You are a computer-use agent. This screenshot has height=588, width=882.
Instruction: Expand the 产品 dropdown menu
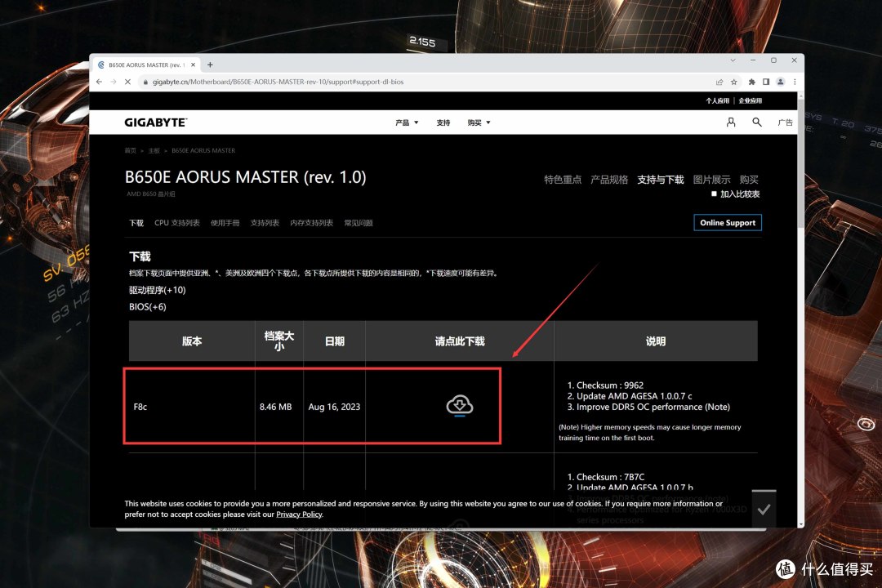[407, 122]
